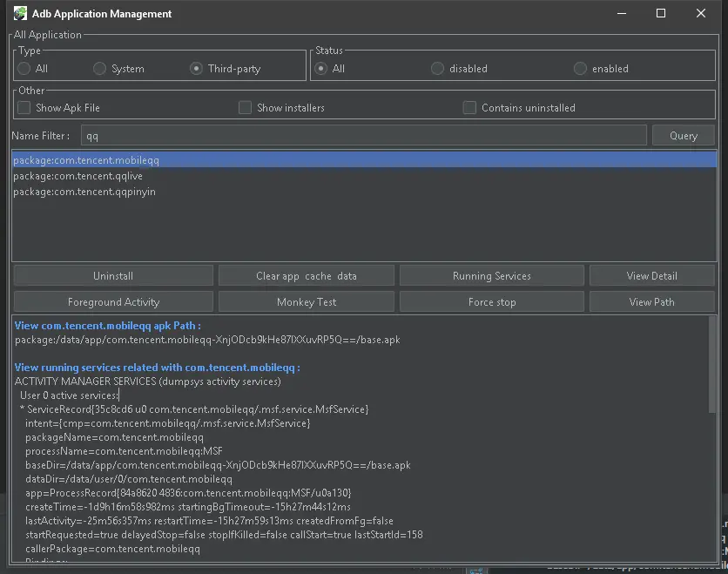Click the processName=com.tencent.mobileqq:MSF line

point(124,451)
